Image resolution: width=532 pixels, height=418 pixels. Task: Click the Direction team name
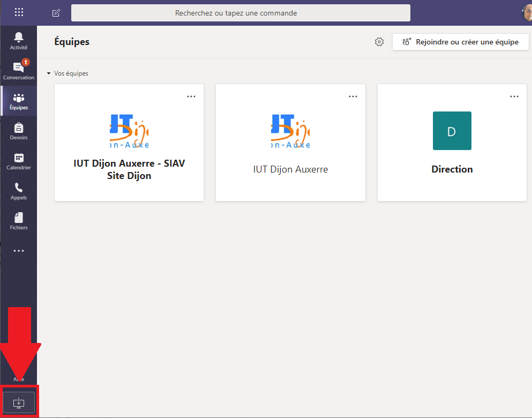pos(452,169)
